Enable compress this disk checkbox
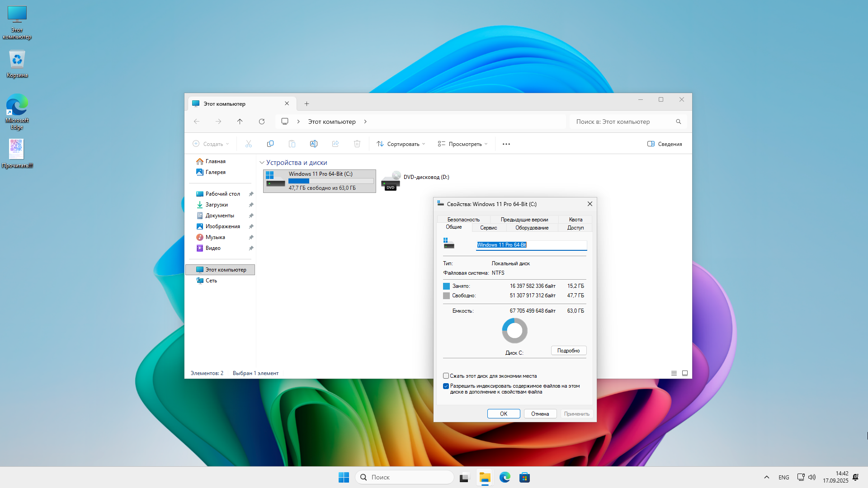 [446, 376]
